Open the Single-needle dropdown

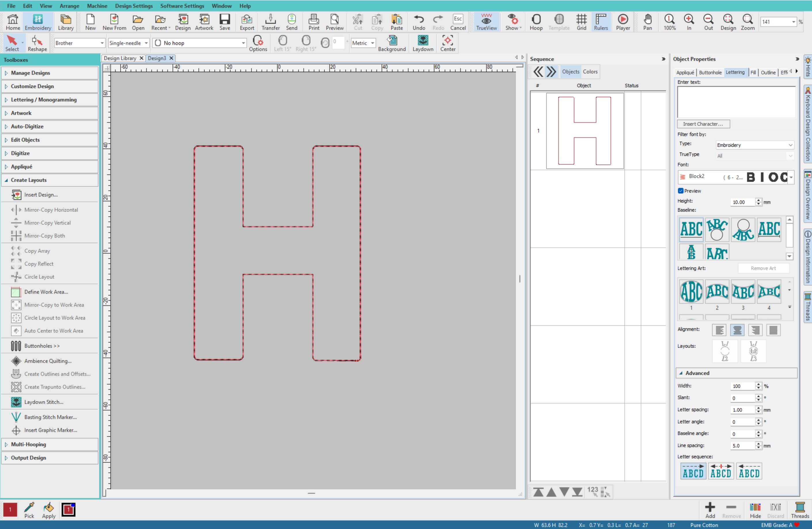click(x=128, y=43)
